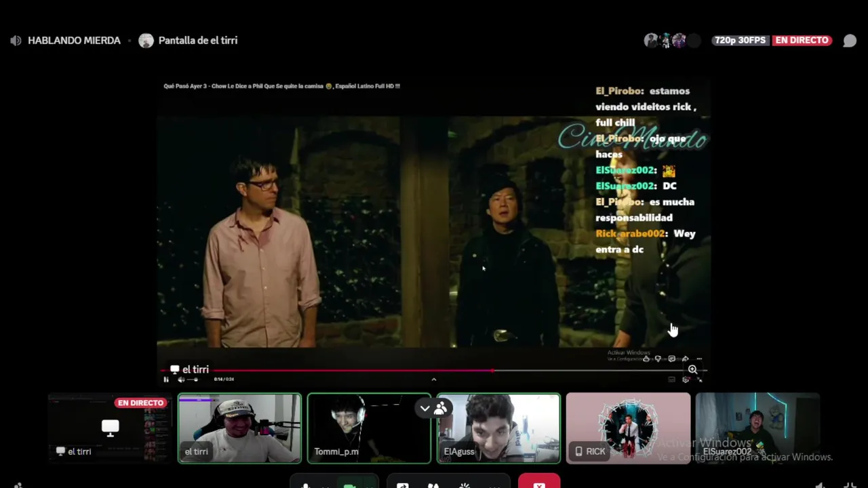Click the mobile phone icon beside RICK
The image size is (868, 488).
point(578,451)
